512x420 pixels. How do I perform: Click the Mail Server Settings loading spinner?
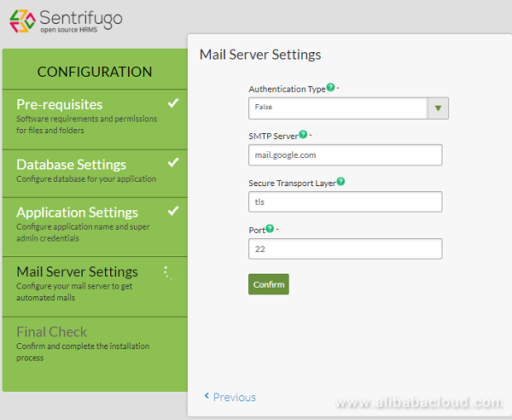click(x=168, y=272)
